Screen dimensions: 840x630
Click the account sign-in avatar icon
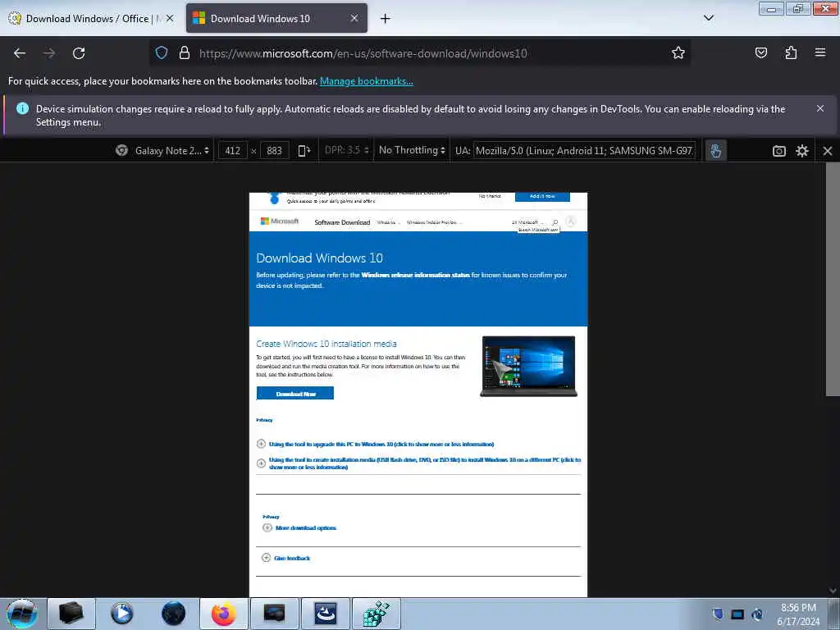tap(571, 221)
